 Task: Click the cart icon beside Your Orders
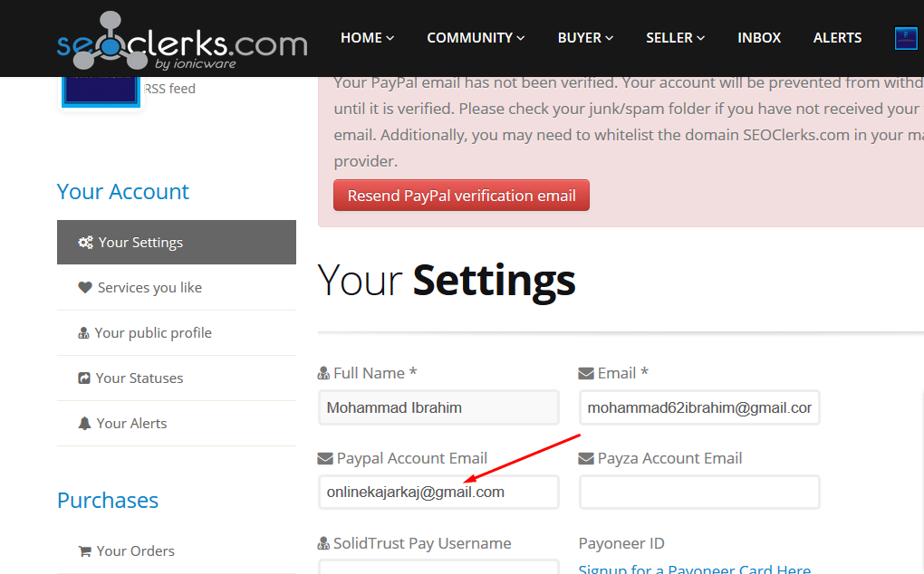pos(85,551)
